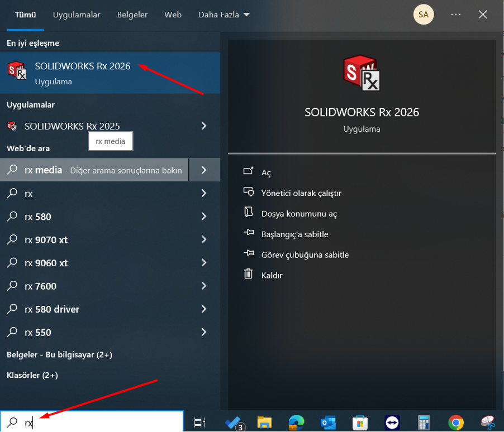The image size is (504, 432).
Task: Close the search panel with X
Action: click(483, 15)
